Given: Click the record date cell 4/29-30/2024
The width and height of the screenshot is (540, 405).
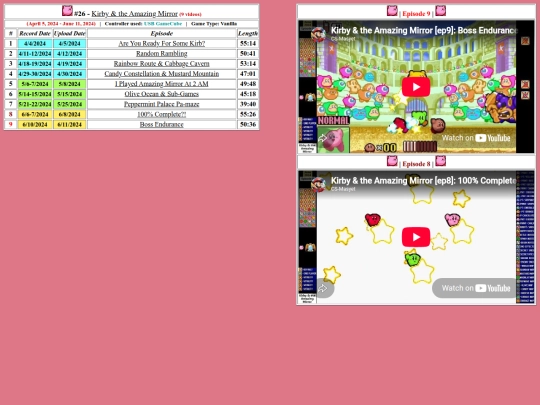Looking at the screenshot, I should tap(35, 74).
